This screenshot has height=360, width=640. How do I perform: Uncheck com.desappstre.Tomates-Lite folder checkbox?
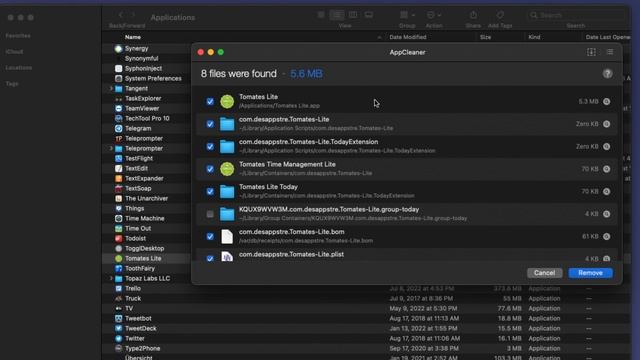[210, 124]
